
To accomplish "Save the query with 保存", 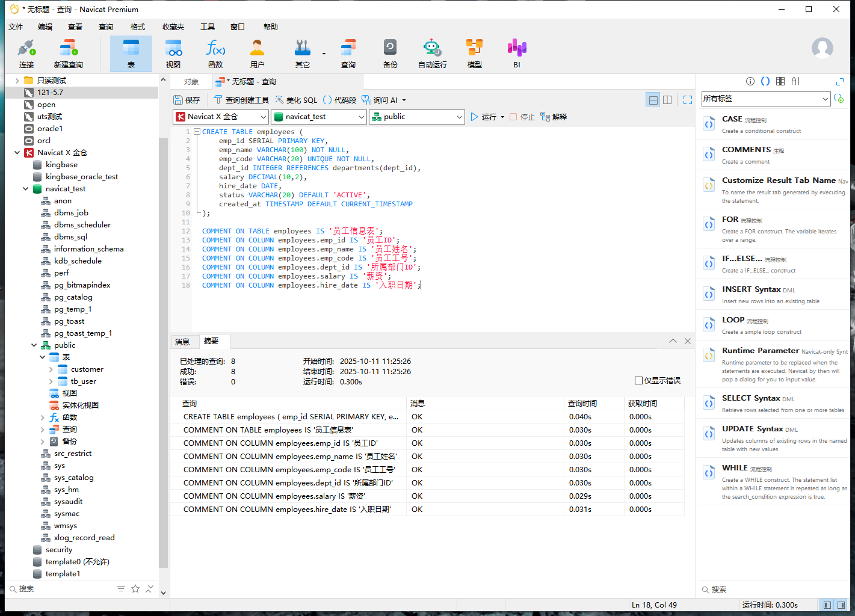I will 187,100.
